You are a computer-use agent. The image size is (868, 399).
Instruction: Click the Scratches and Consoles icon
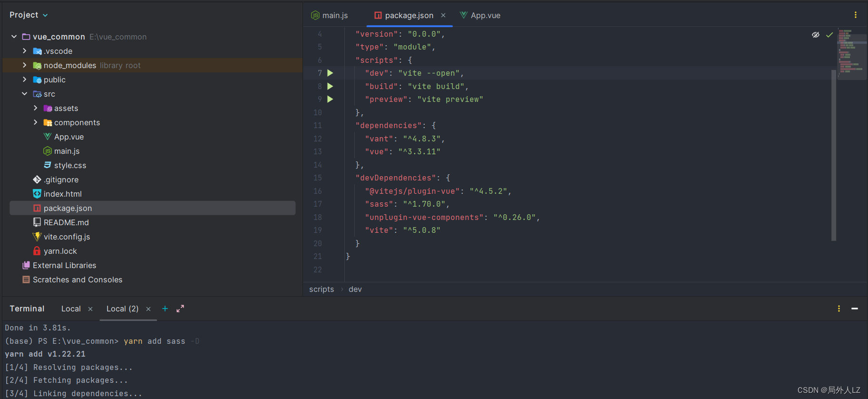[x=26, y=279]
